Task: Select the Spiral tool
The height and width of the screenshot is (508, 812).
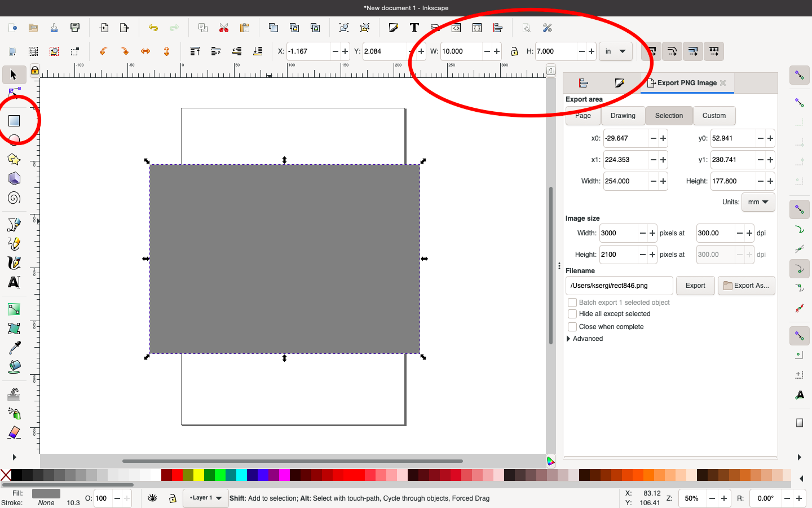Action: (x=14, y=198)
